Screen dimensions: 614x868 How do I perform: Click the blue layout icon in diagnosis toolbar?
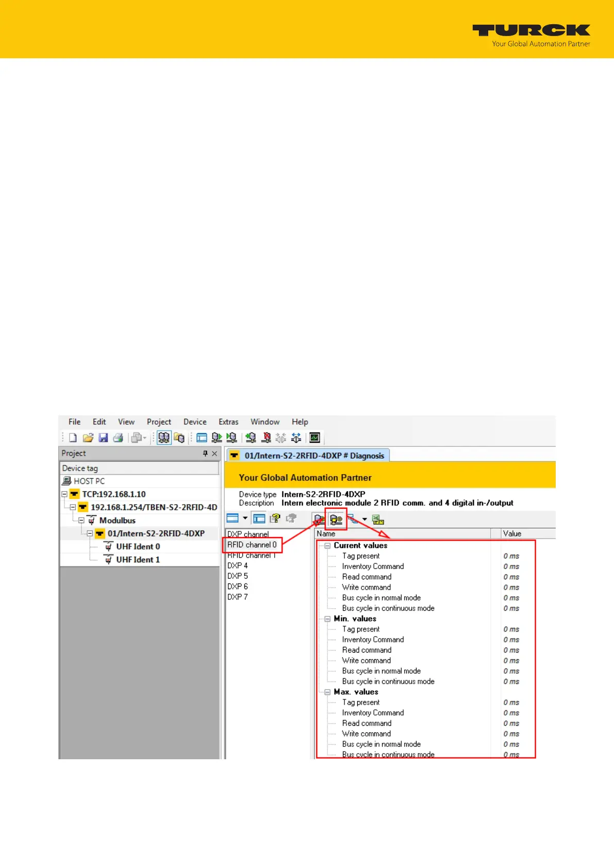(x=233, y=519)
